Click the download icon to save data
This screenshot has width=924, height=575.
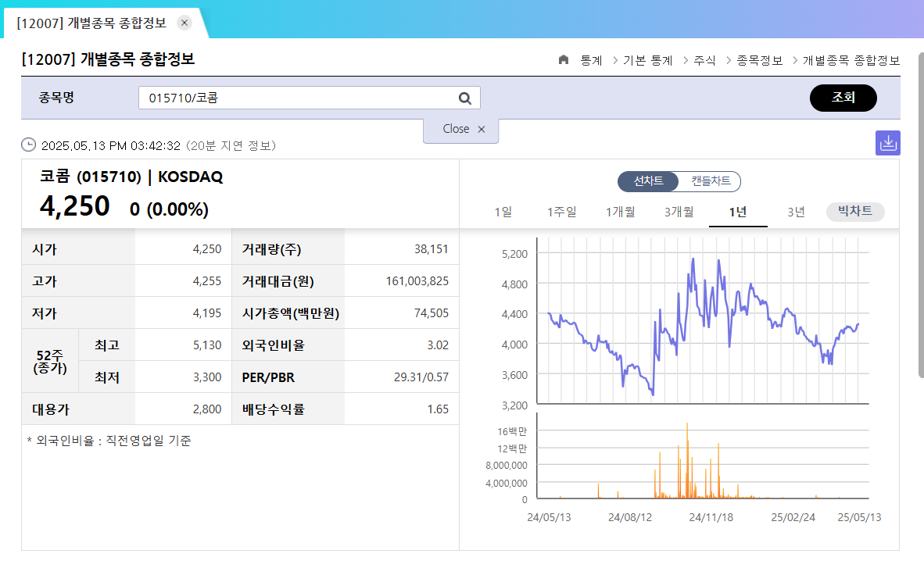pyautogui.click(x=887, y=142)
